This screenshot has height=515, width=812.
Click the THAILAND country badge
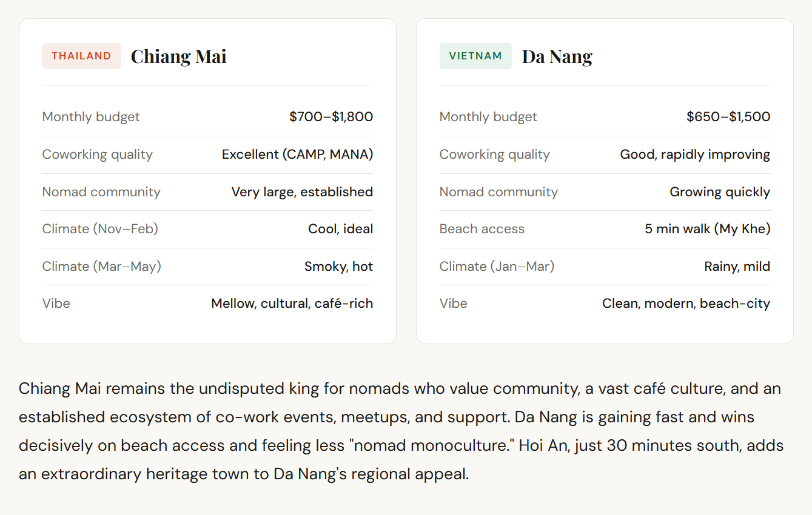click(81, 56)
